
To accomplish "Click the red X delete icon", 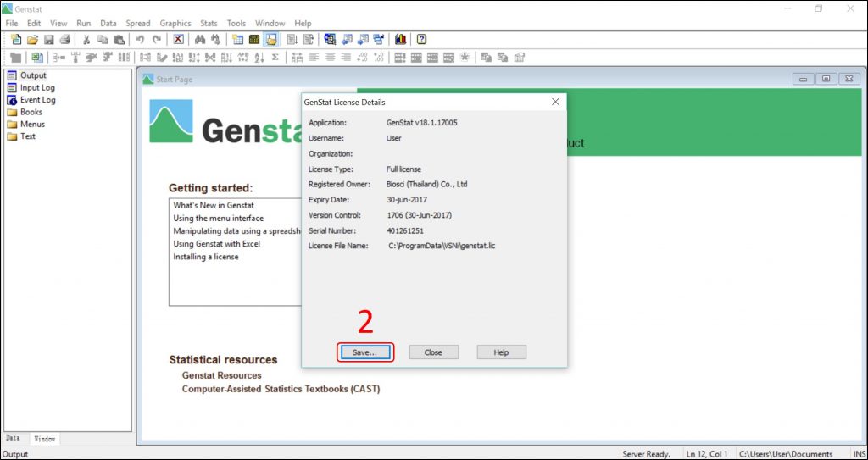I will (x=178, y=39).
